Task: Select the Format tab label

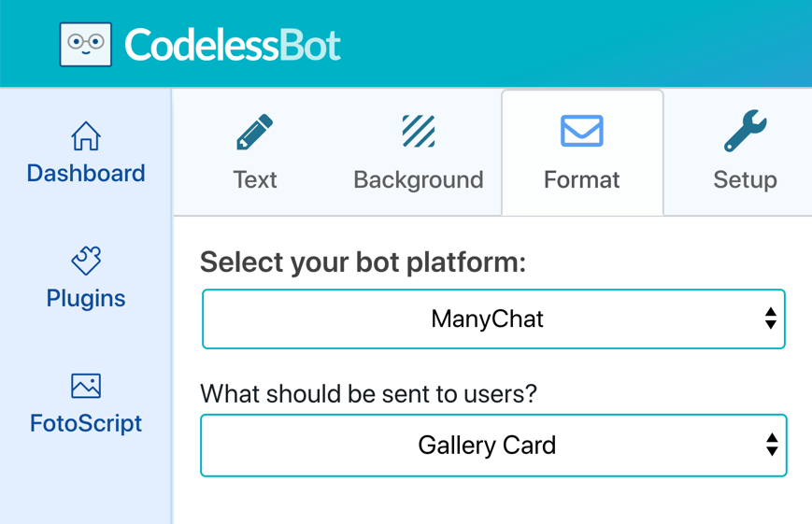Action: (x=581, y=180)
